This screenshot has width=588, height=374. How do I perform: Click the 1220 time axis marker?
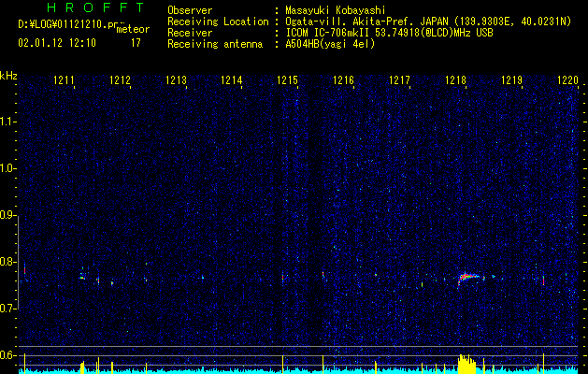click(567, 80)
